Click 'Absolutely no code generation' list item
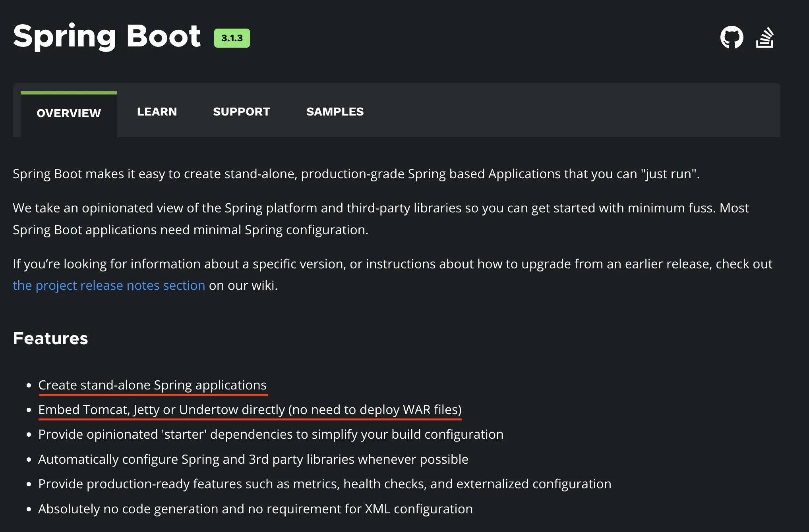Image resolution: width=809 pixels, height=532 pixels. [255, 509]
